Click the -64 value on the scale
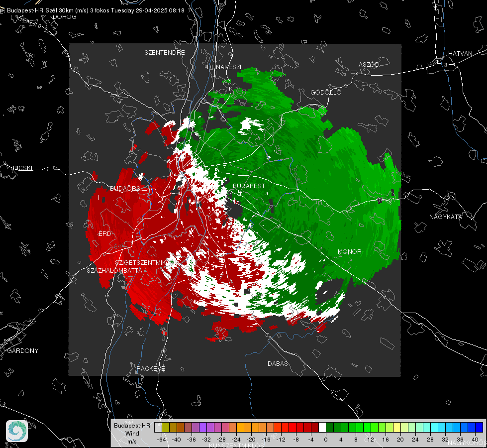Viewport: 487px width, 448px height. tap(162, 440)
